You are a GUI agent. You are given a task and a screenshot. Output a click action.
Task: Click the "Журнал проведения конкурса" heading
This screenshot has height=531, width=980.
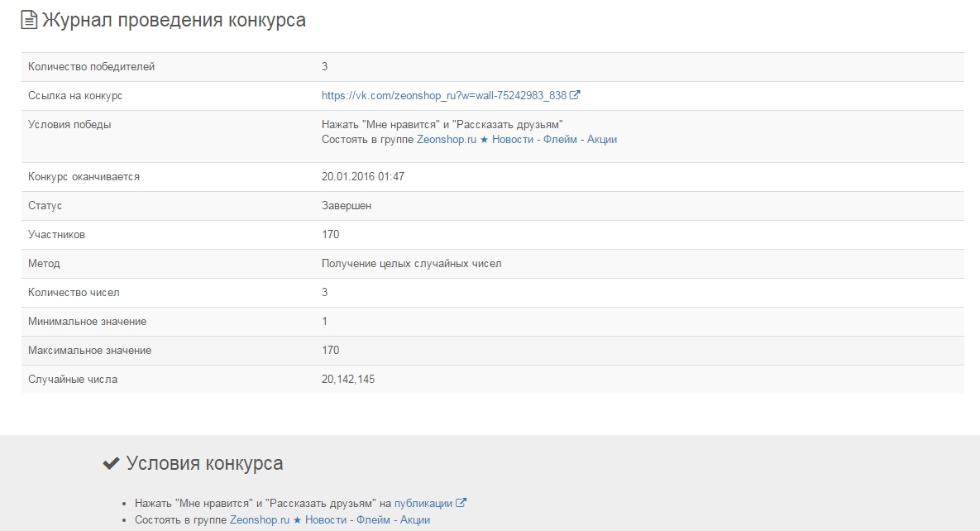pyautogui.click(x=174, y=20)
